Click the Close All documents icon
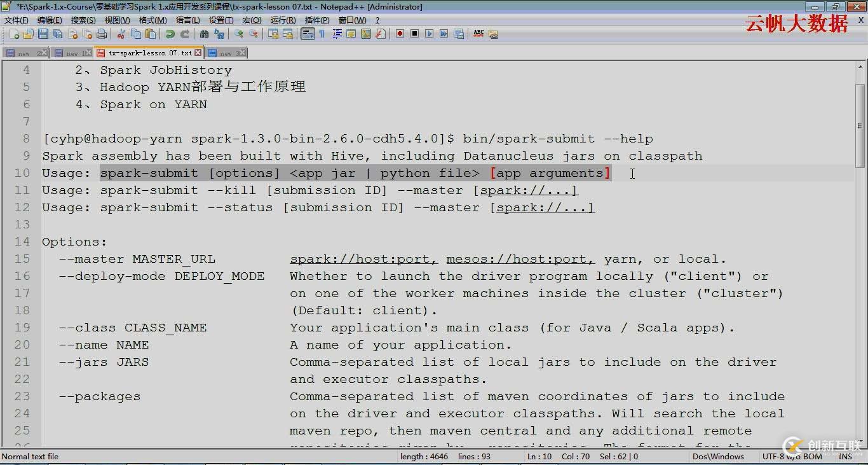868x465 pixels. point(87,34)
